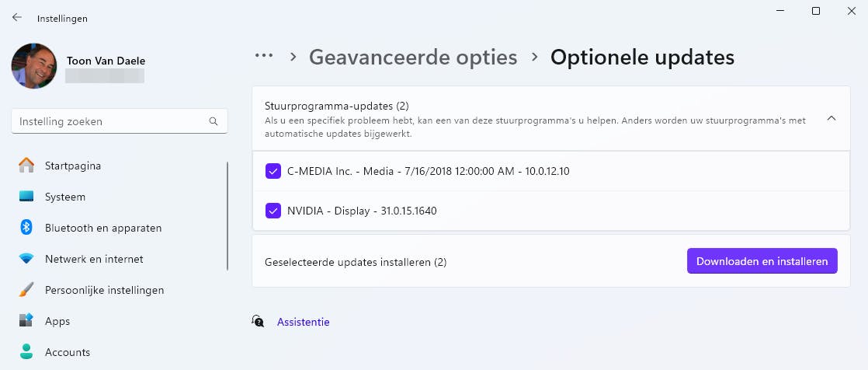
Task: Click the Accounts person icon
Action: 26,352
